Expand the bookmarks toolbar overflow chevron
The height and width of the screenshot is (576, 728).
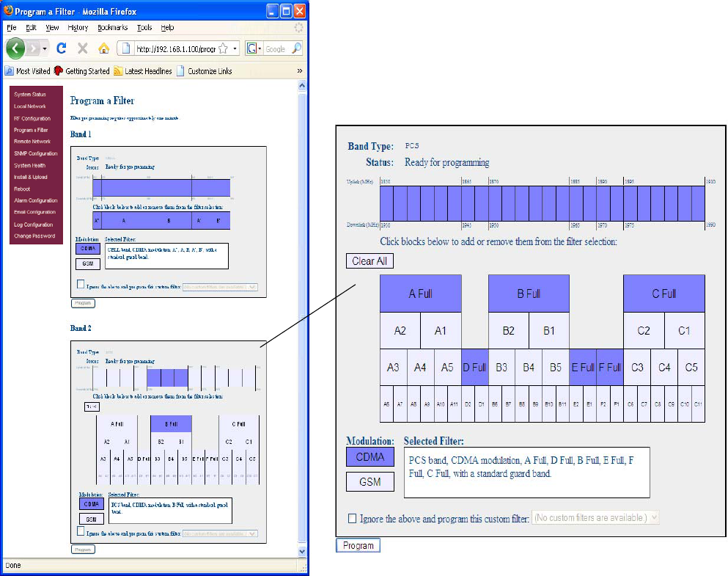coord(299,71)
